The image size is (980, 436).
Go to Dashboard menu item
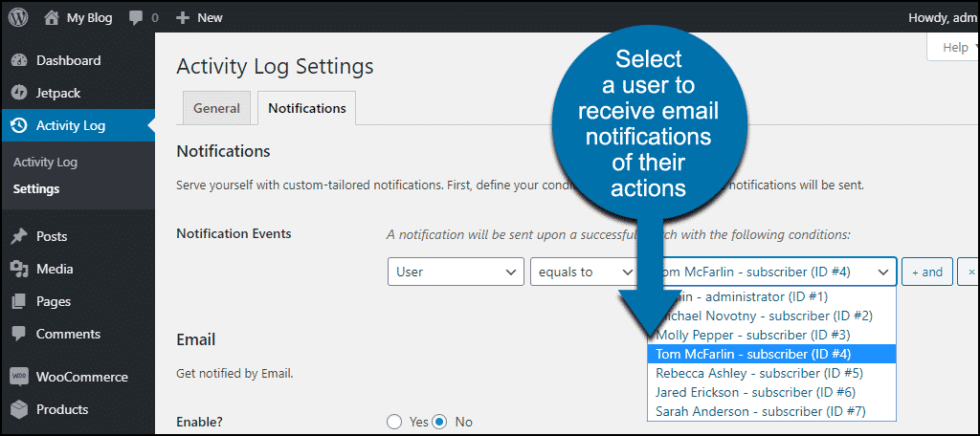point(68,60)
